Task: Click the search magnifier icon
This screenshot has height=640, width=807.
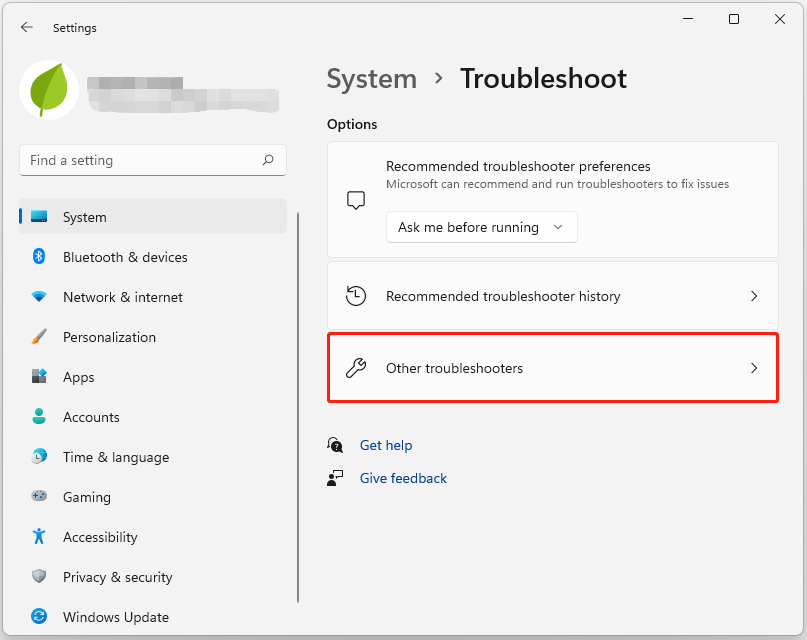Action: pos(268,160)
